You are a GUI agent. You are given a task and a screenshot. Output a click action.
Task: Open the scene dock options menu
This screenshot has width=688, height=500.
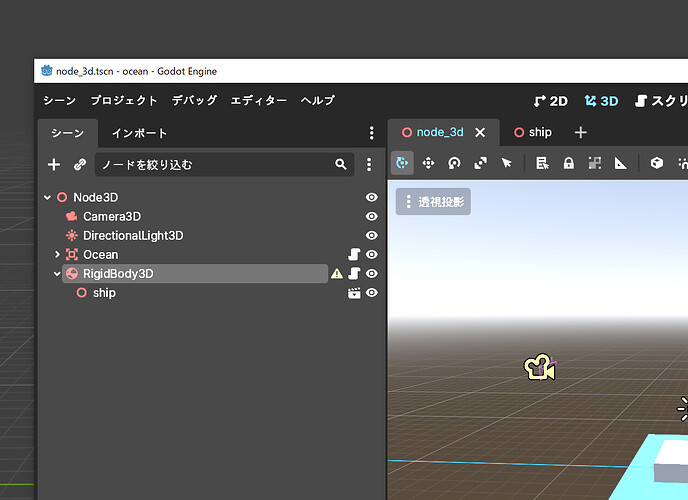click(372, 133)
